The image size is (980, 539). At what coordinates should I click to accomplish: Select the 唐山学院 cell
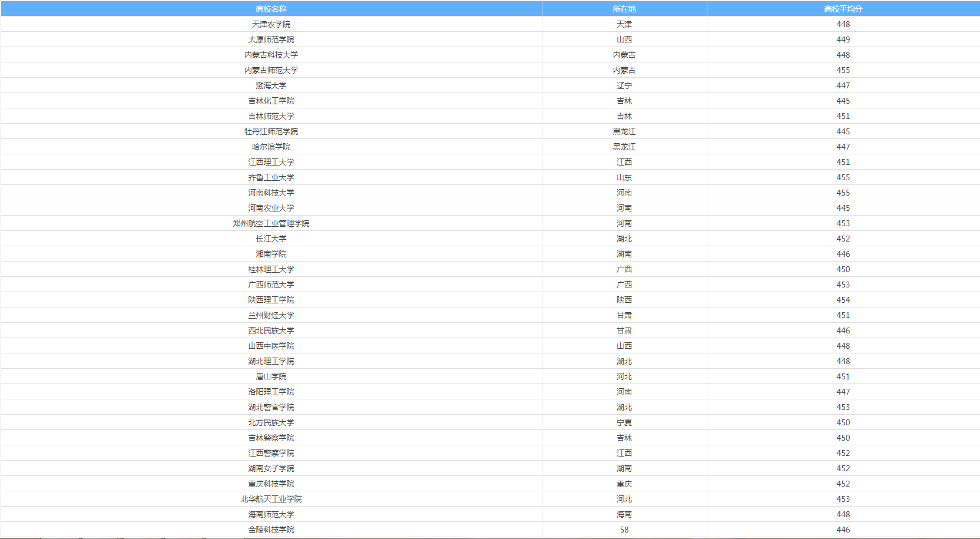coord(271,376)
